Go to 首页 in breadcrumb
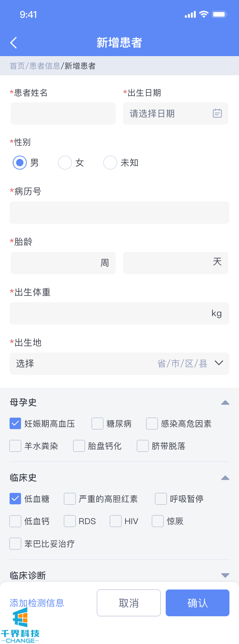This screenshot has height=644, width=239. 17,66
